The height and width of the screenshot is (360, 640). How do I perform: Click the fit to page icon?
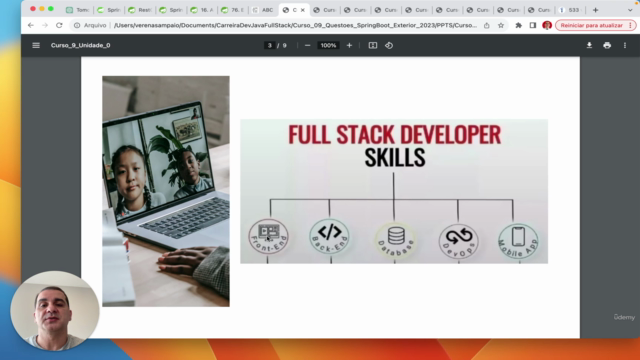[x=373, y=45]
